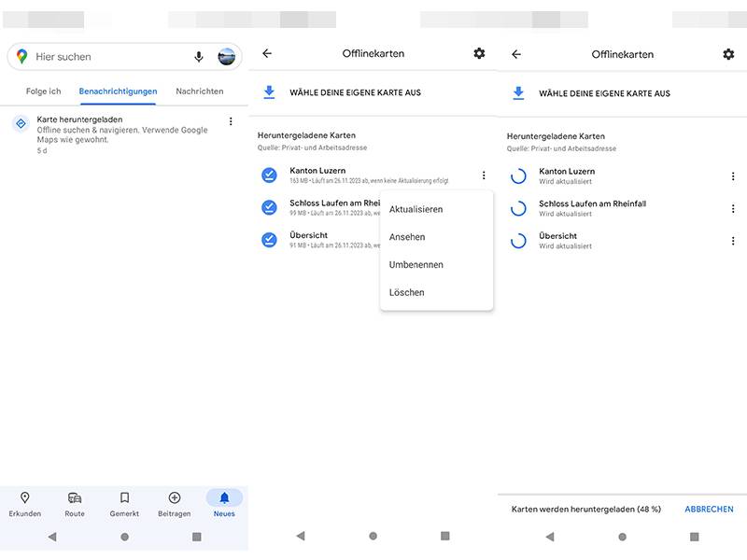Tap the Beitragen plus icon

[x=175, y=504]
